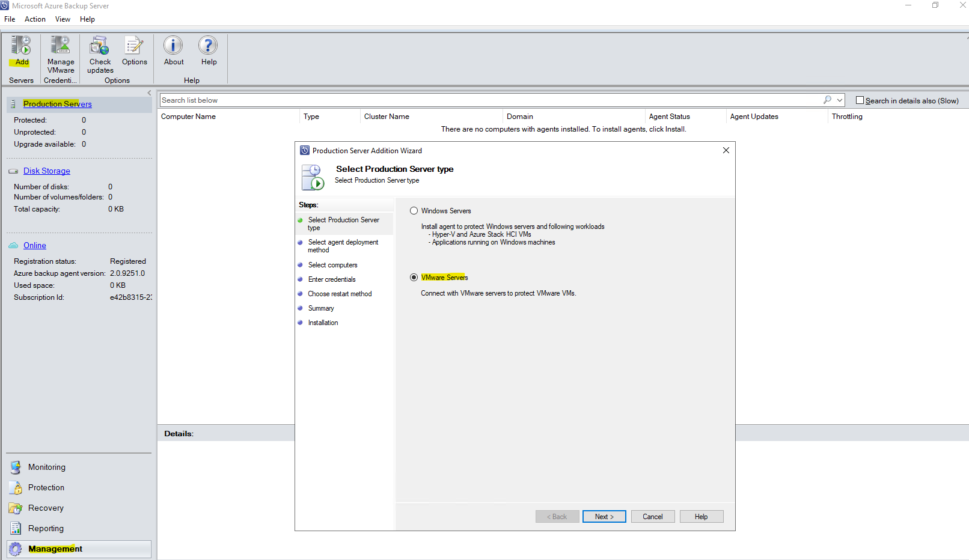Close the Production Server Addition Wizard
Viewport: 969px width, 560px height.
[726, 150]
